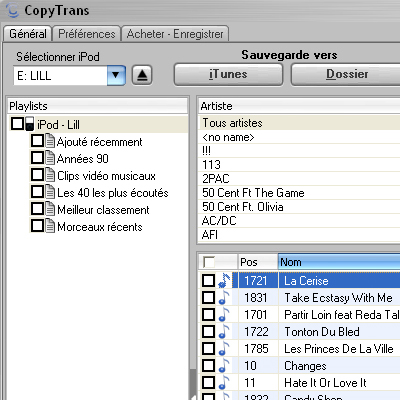Click the iTunes backup button
Viewport: 400px width, 400px height.
click(228, 74)
